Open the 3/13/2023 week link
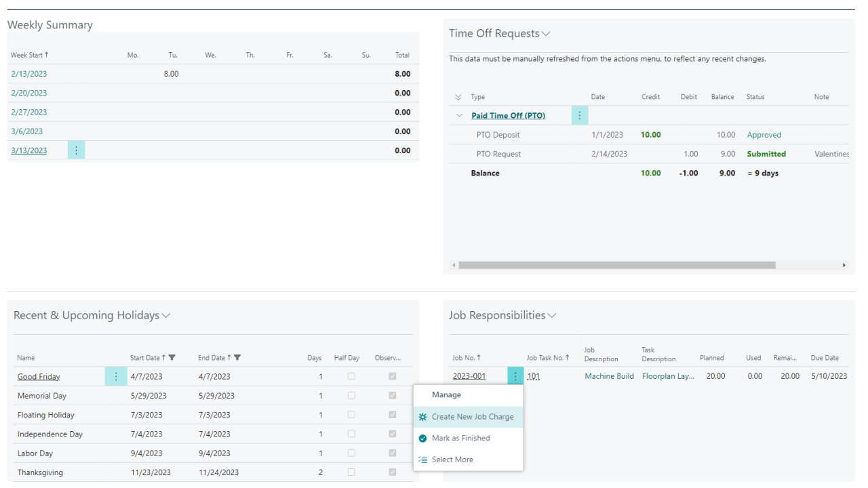Image resolution: width=868 pixels, height=488 pixels. 29,150
